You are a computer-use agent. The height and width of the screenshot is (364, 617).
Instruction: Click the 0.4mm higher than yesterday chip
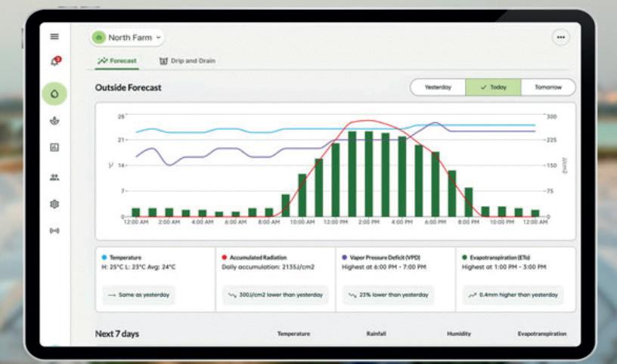[x=513, y=295]
